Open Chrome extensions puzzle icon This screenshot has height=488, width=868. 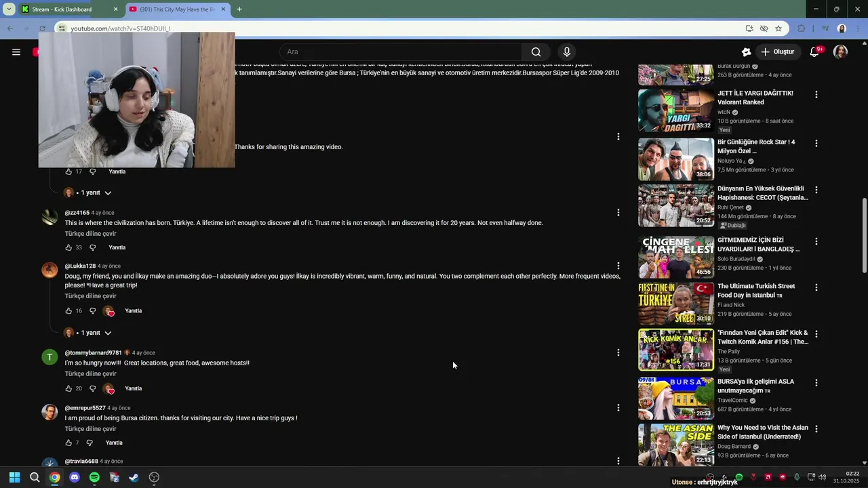pyautogui.click(x=801, y=28)
